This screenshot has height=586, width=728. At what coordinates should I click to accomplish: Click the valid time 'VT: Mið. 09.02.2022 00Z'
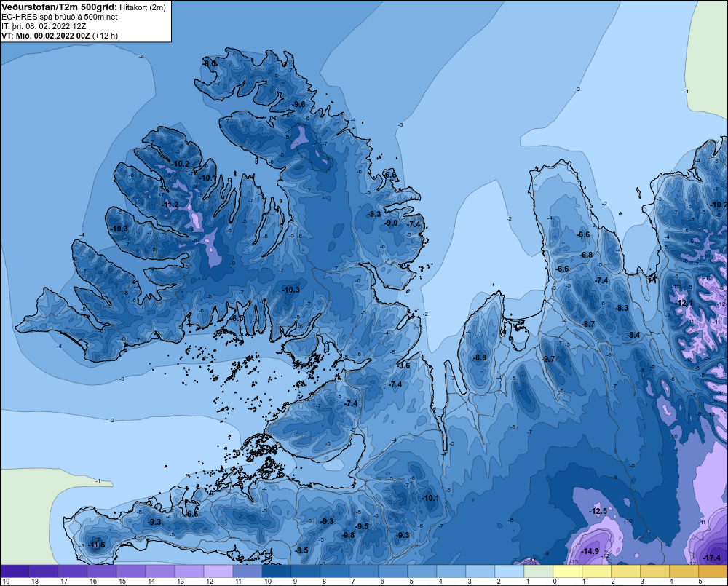click(x=46, y=36)
